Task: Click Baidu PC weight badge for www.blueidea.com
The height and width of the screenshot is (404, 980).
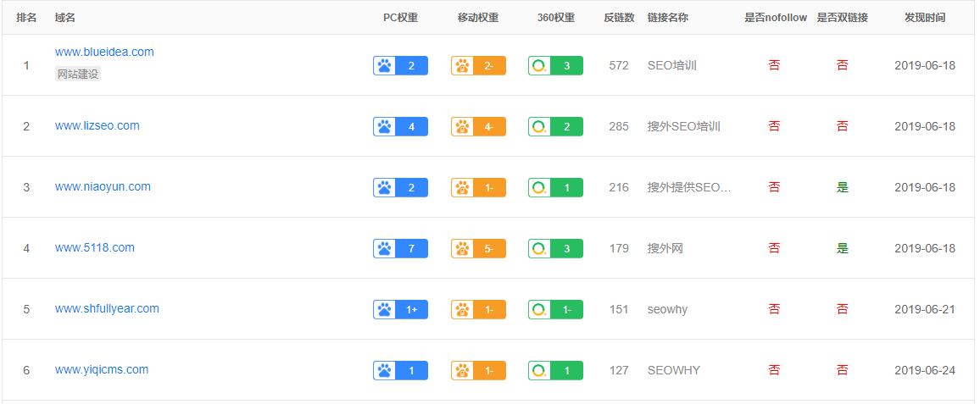Action: (x=401, y=65)
